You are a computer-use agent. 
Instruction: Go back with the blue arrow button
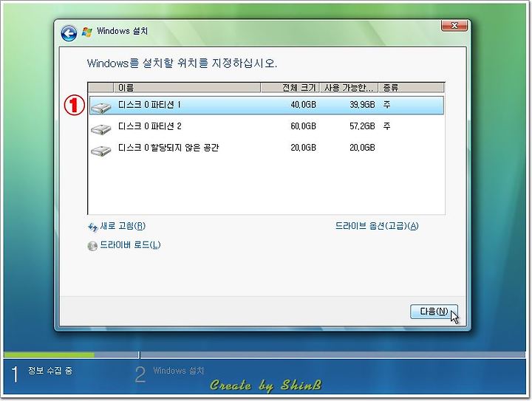(69, 33)
